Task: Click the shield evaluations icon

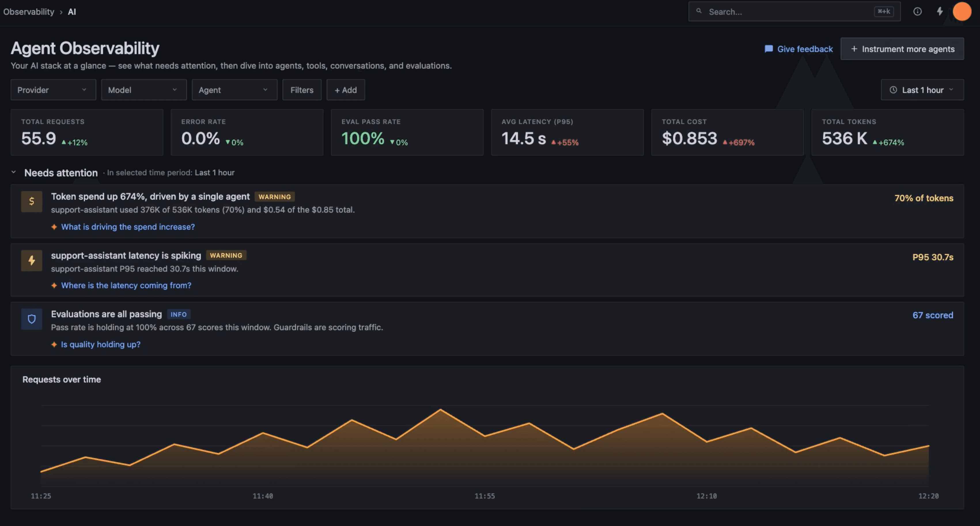Action: pos(32,319)
